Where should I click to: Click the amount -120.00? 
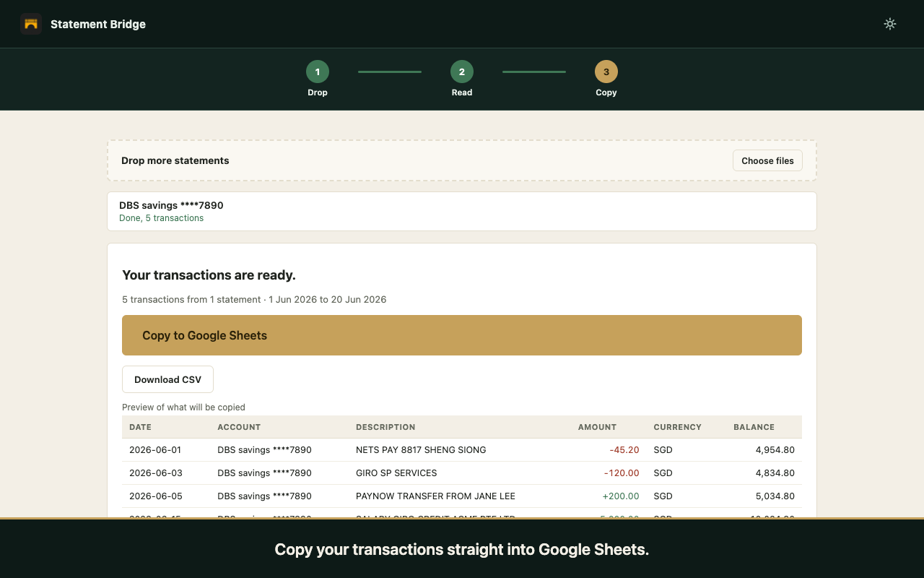point(622,473)
